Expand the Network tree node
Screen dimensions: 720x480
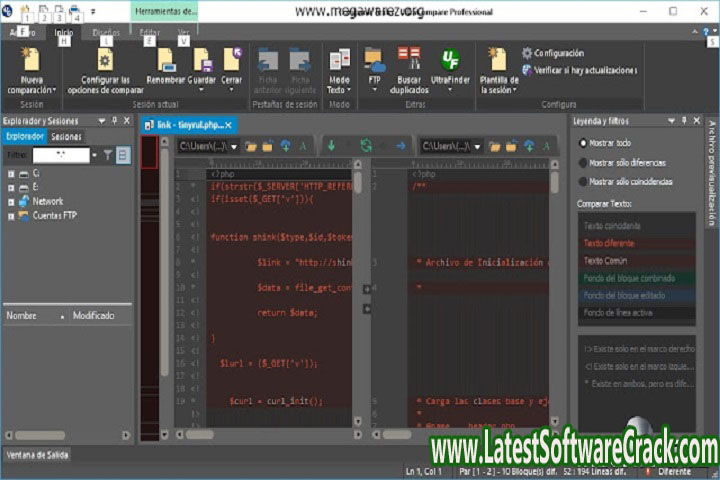tap(11, 202)
